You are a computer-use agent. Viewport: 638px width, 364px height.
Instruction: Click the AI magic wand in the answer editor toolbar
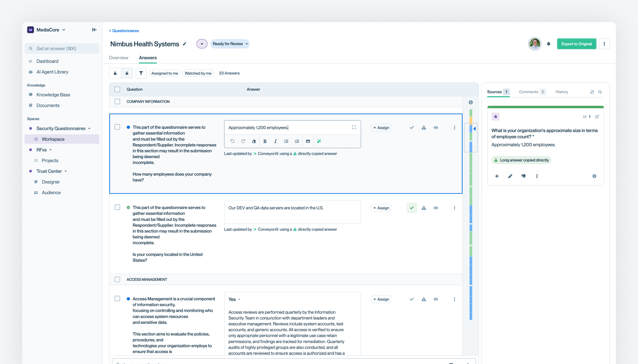click(319, 141)
